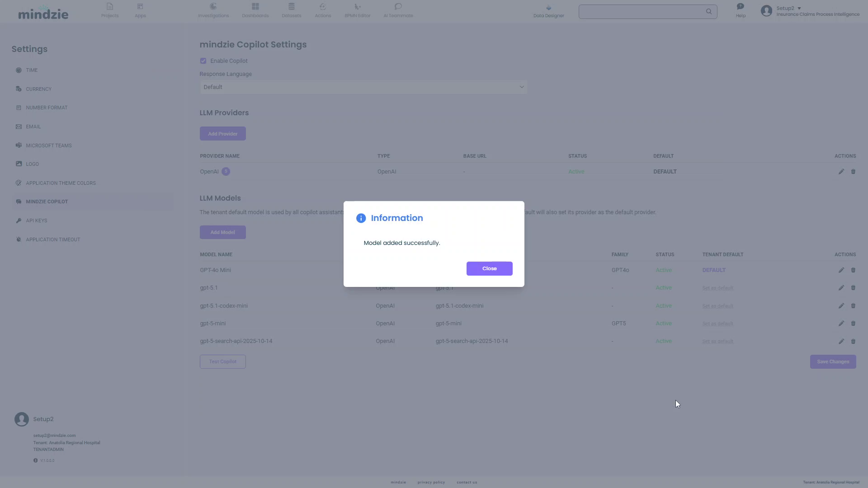
Task: Click the GPT5 family cell
Action: pyautogui.click(x=618, y=324)
